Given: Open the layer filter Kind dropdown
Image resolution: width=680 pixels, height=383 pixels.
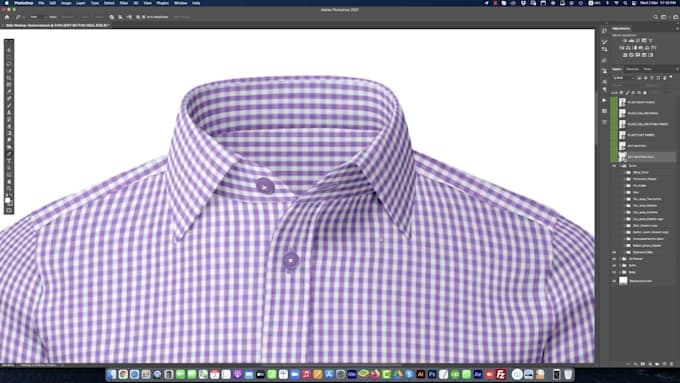Looking at the screenshot, I should click(x=624, y=78).
